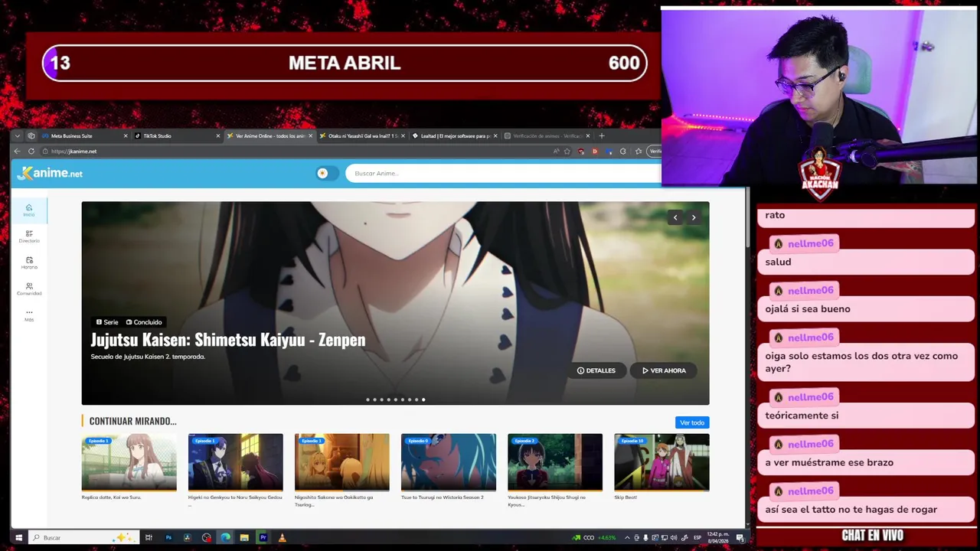Click the META ABRIL progress bar

[345, 63]
